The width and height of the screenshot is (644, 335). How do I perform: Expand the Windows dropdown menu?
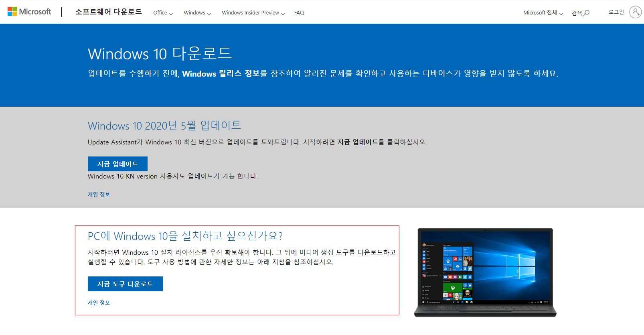point(197,13)
